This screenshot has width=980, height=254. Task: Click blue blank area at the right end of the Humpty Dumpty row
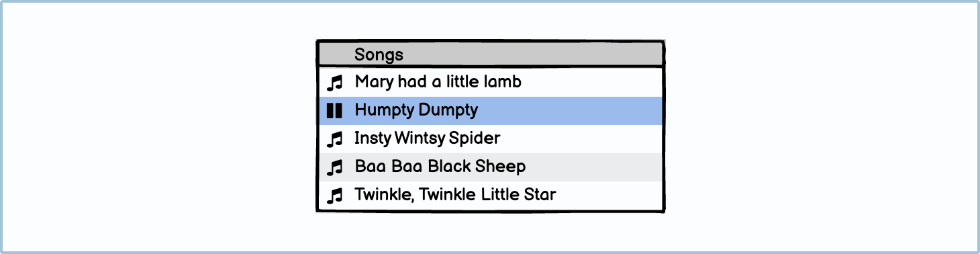[571, 111]
